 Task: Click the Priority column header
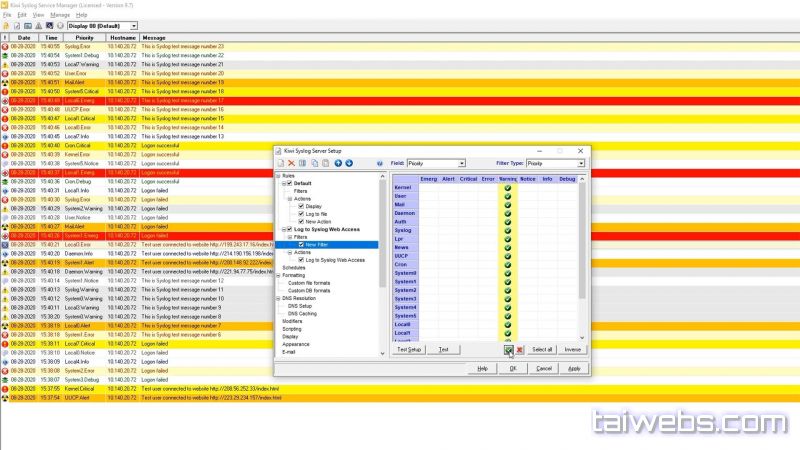point(83,37)
